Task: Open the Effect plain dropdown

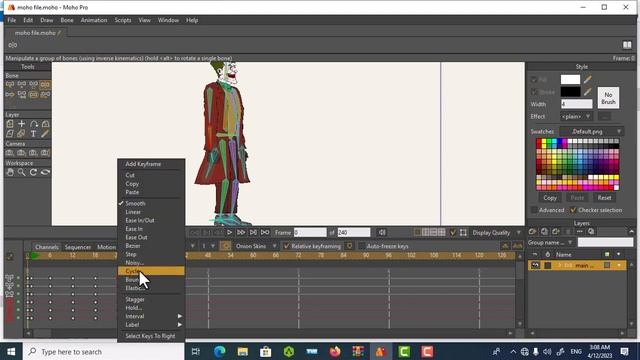Action: 576,117
